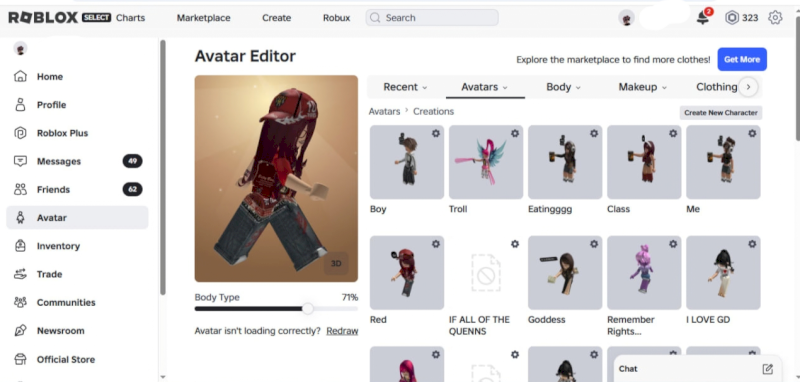This screenshot has height=382, width=800.
Task: Click the Official Store icon in sidebar
Action: 20,359
